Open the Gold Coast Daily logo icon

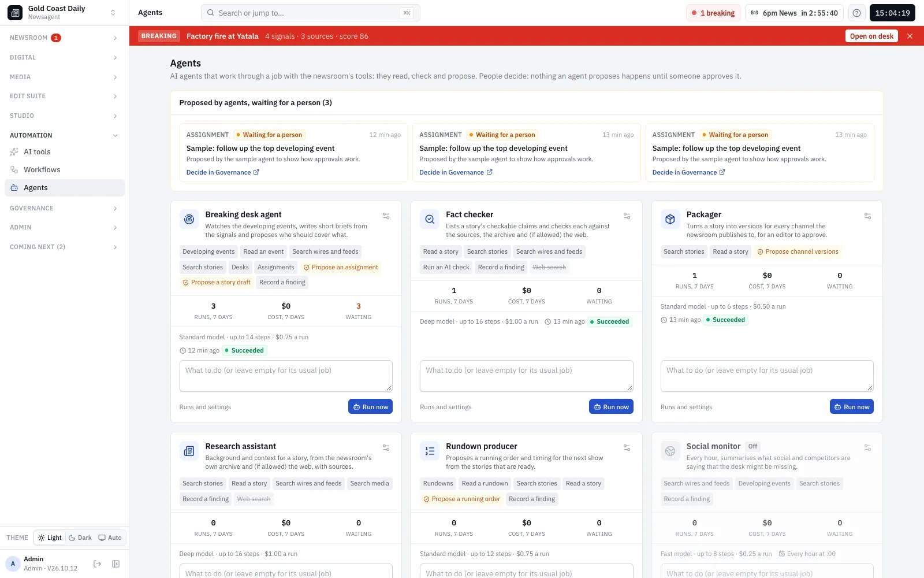(15, 12)
